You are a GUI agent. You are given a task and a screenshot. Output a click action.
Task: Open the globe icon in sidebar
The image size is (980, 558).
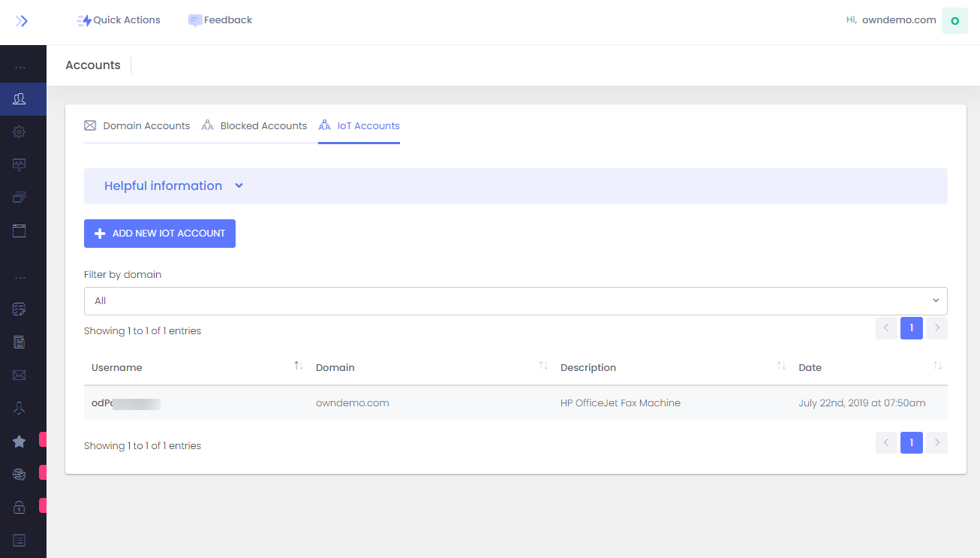[x=20, y=474]
